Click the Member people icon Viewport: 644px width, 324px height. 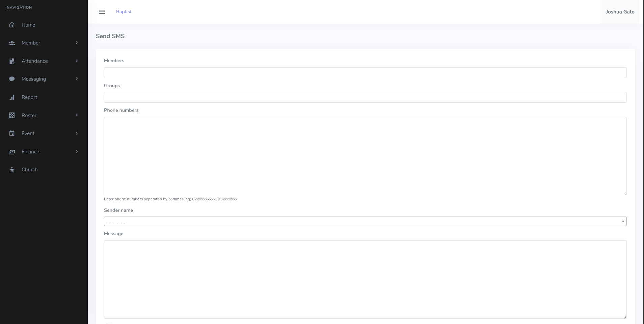coord(12,43)
